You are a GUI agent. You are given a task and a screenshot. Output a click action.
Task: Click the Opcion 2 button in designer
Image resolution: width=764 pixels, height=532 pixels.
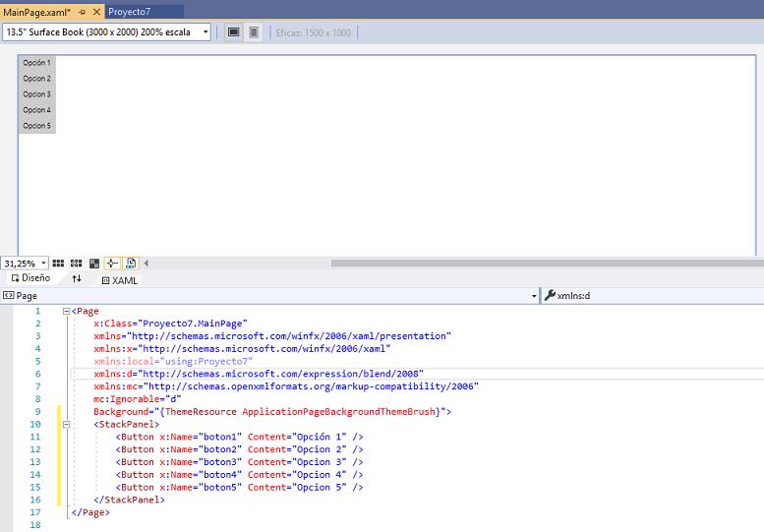[37, 79]
